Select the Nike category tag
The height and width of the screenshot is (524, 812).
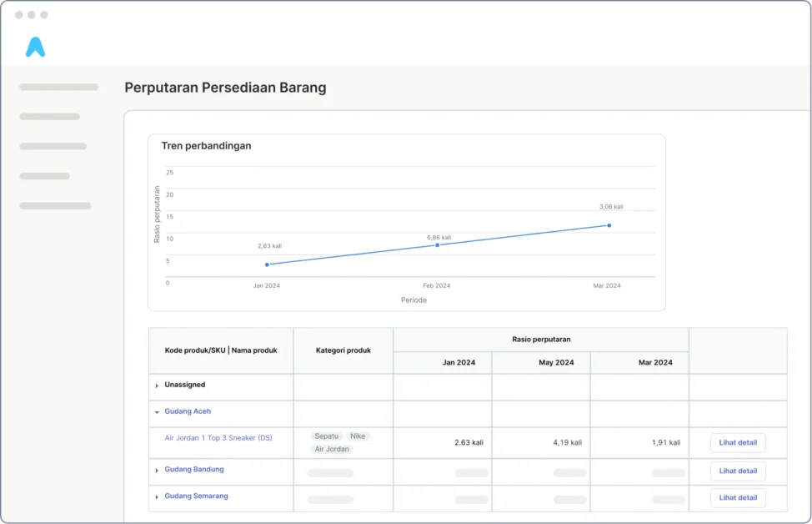tap(358, 436)
